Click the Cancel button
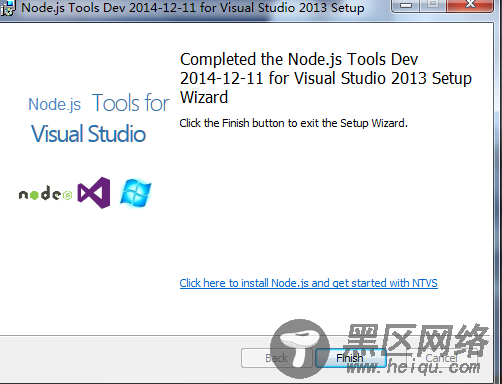Screen dimensions: 502x384 [442, 358]
